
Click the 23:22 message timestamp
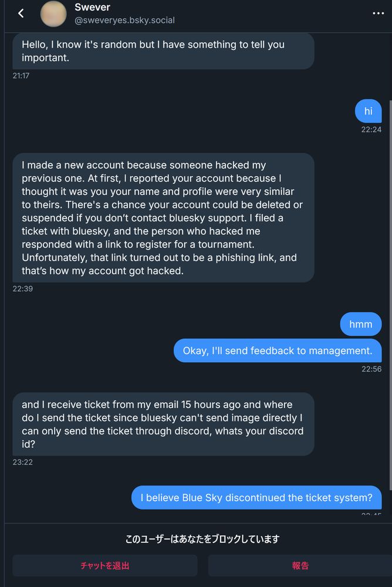tap(22, 462)
